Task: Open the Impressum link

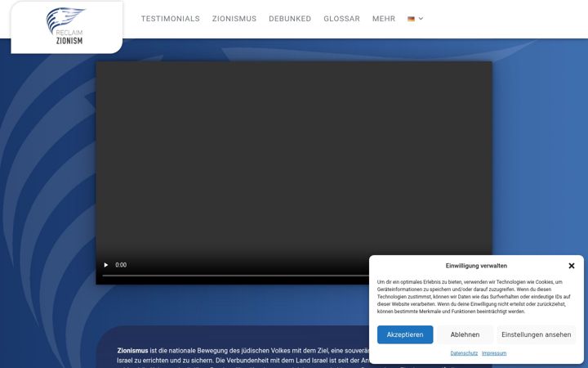Action: pyautogui.click(x=494, y=353)
